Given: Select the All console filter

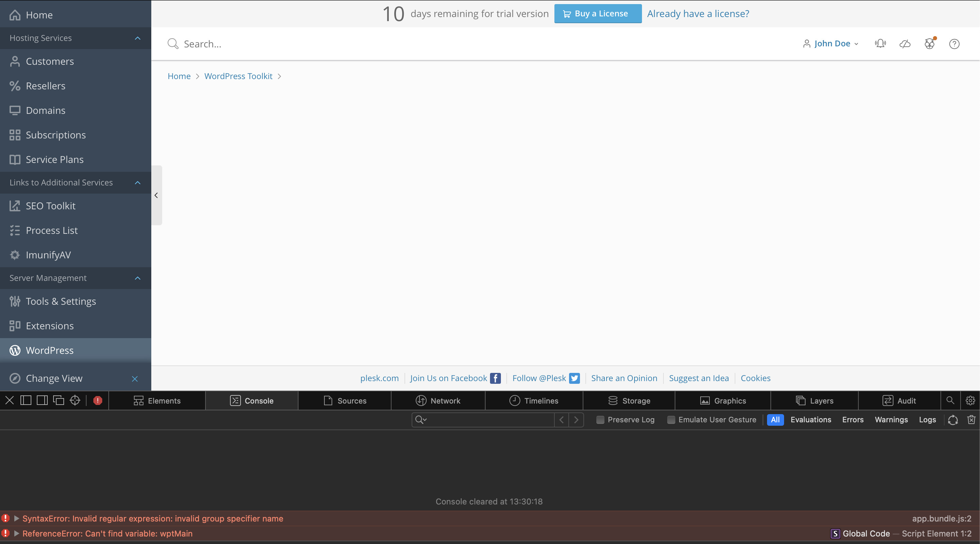Looking at the screenshot, I should pos(775,420).
